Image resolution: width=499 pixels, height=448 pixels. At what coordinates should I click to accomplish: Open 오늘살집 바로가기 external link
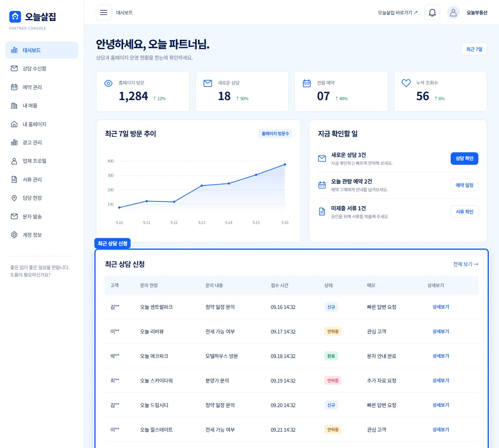click(398, 12)
